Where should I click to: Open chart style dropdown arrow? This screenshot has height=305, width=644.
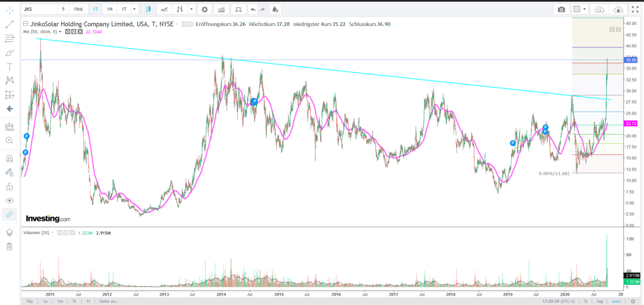(192, 9)
